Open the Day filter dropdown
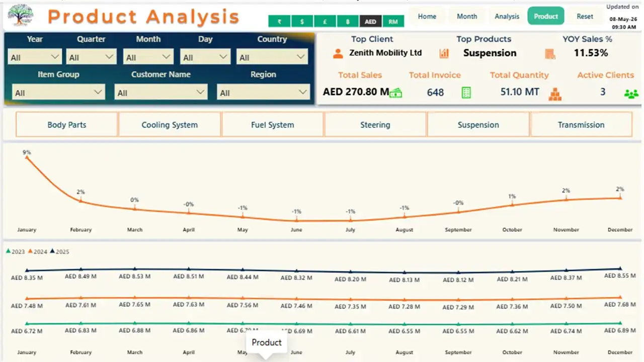 (x=205, y=57)
